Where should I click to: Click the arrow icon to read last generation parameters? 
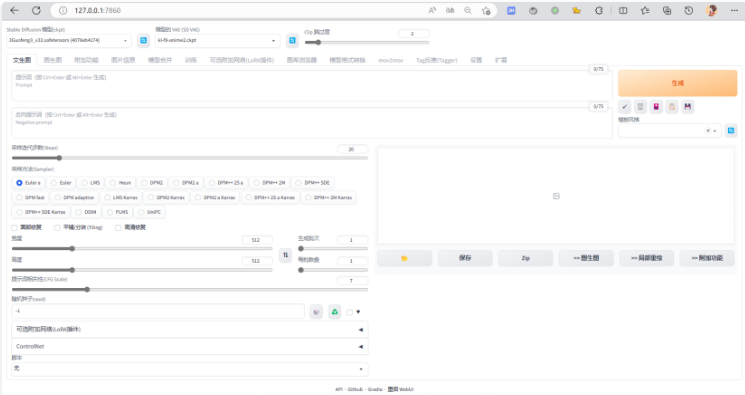[625, 106]
